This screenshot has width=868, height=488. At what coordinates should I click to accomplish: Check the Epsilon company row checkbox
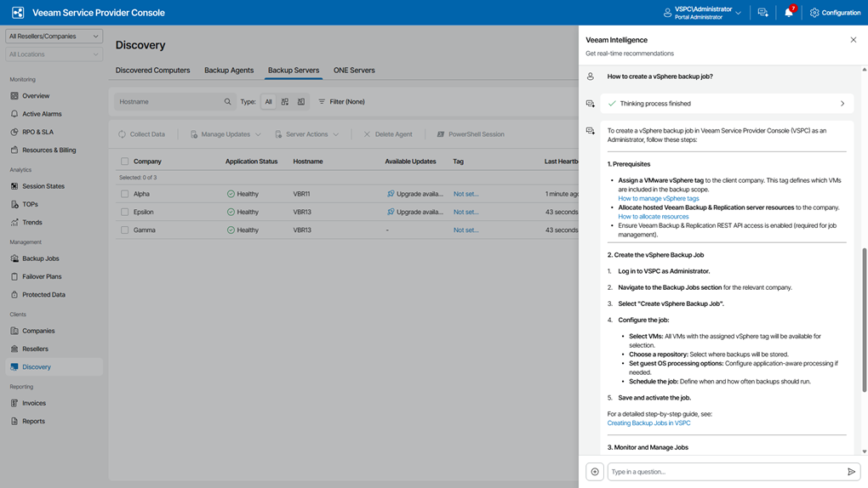(124, 212)
